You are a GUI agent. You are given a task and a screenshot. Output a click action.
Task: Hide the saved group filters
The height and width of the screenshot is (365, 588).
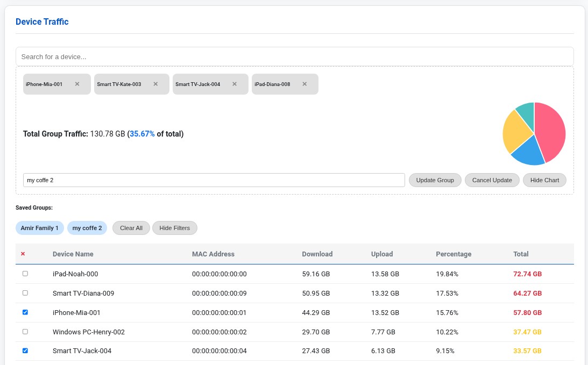pyautogui.click(x=174, y=228)
